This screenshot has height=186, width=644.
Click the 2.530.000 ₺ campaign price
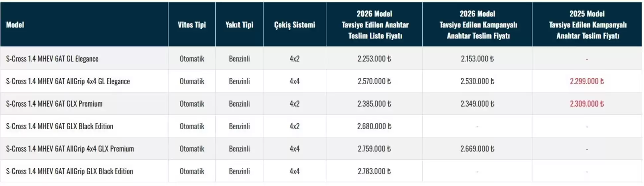coord(477,81)
